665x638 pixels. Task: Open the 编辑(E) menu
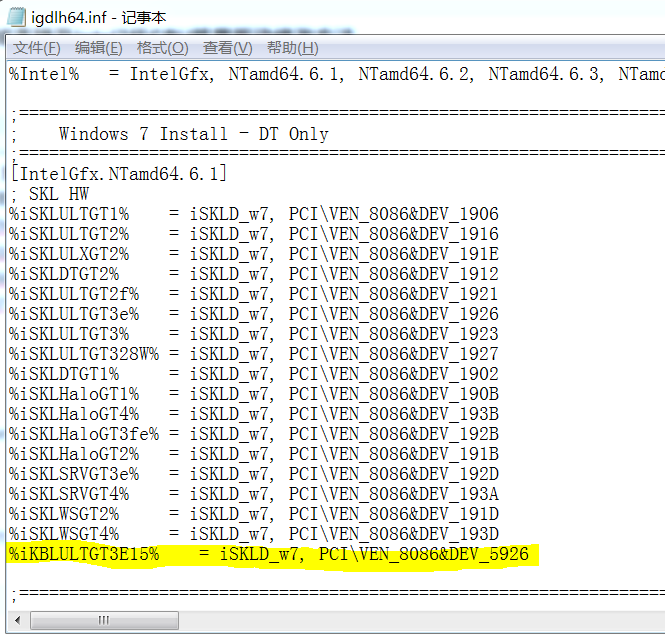point(99,48)
